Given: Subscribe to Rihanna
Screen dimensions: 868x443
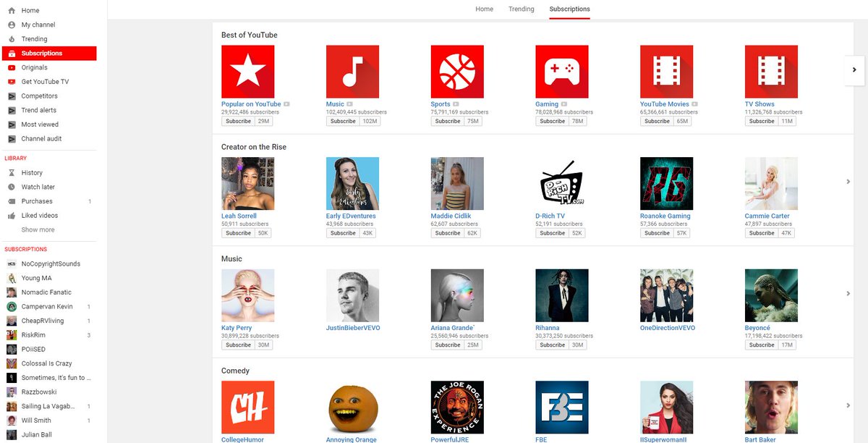Looking at the screenshot, I should click(x=553, y=345).
